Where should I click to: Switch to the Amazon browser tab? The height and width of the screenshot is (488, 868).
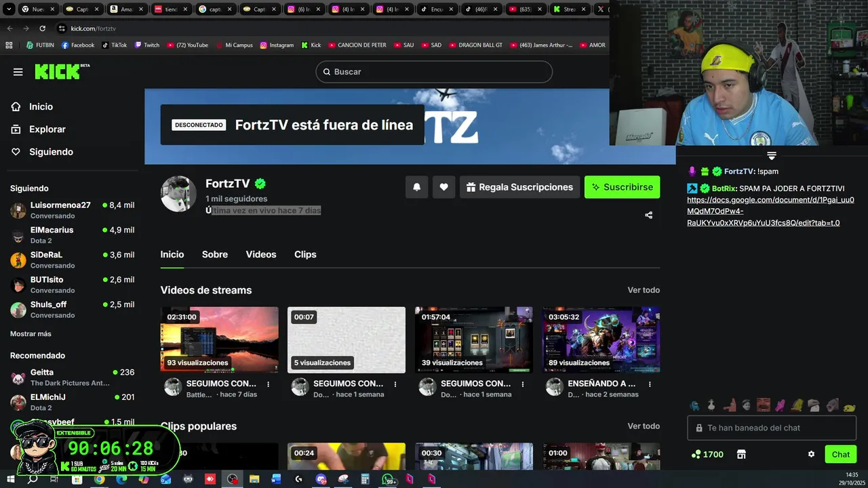[126, 9]
